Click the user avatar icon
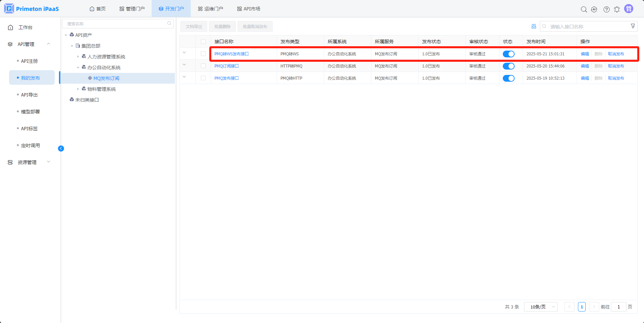 pos(628,9)
